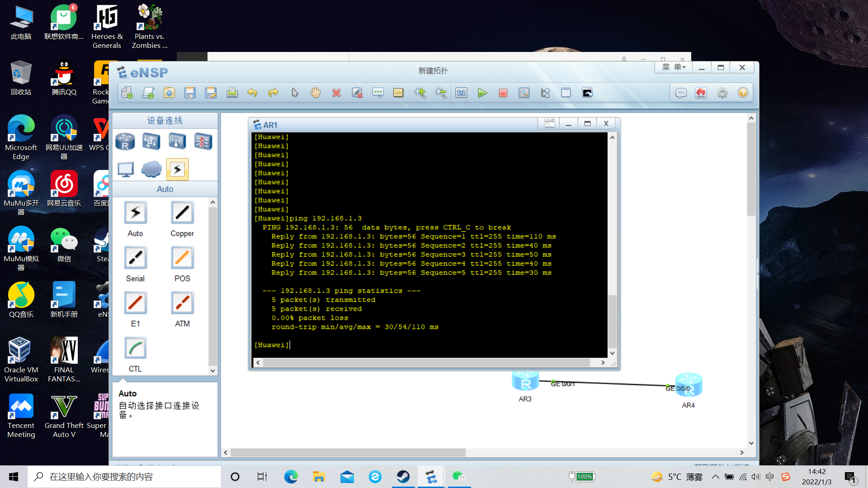Click the AR1 terminal scroll right arrow
Image resolution: width=868 pixels, height=488 pixels.
[x=603, y=362]
